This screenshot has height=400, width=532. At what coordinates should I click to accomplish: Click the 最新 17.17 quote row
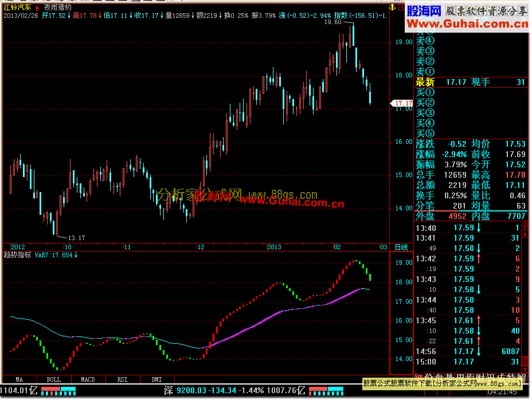(471, 82)
